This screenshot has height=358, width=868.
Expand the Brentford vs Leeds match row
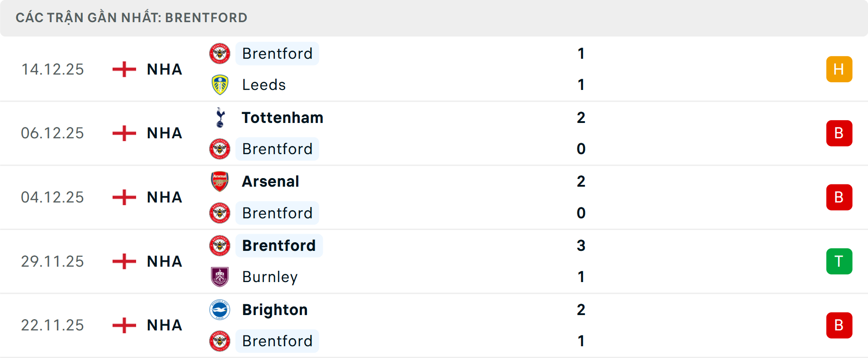(434, 69)
